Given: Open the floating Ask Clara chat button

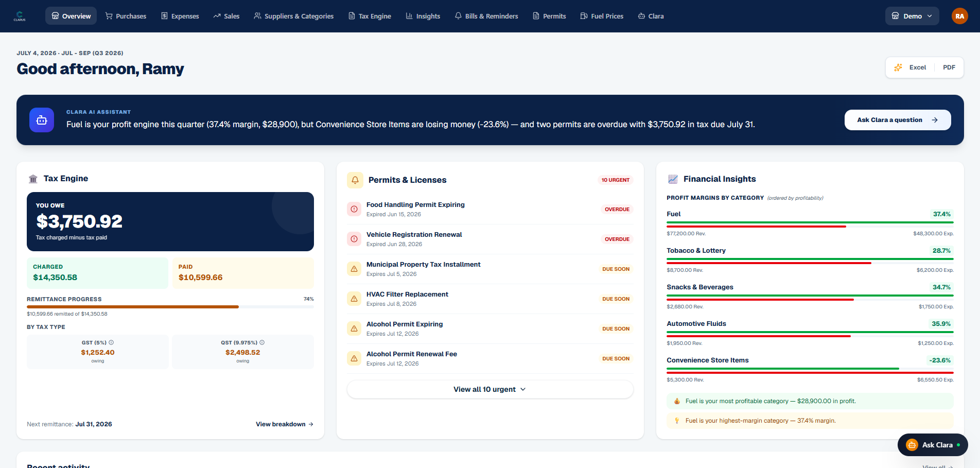Looking at the screenshot, I should (933, 445).
